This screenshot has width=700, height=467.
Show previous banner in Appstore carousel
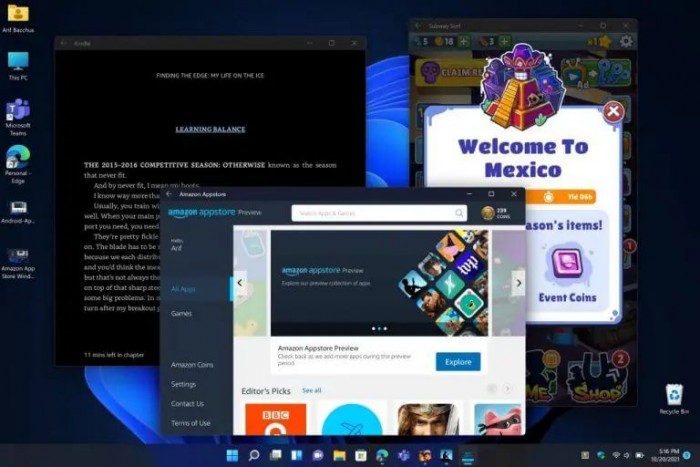241,283
